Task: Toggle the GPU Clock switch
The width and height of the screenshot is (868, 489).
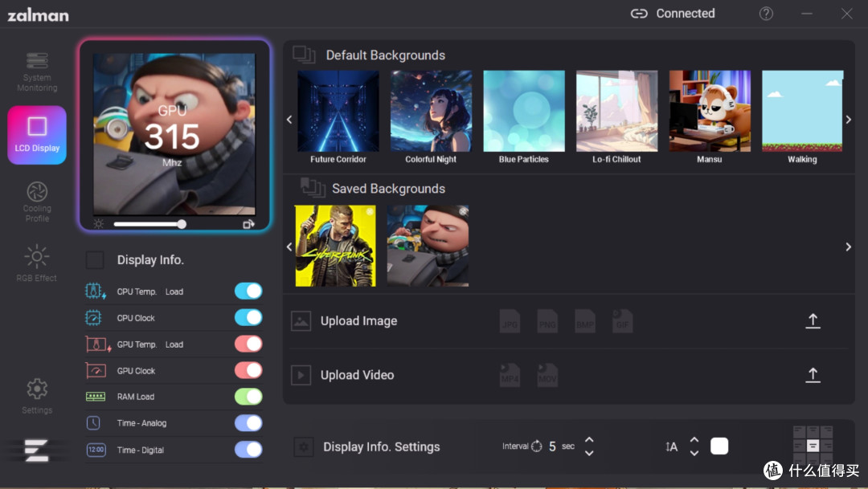Action: tap(248, 370)
